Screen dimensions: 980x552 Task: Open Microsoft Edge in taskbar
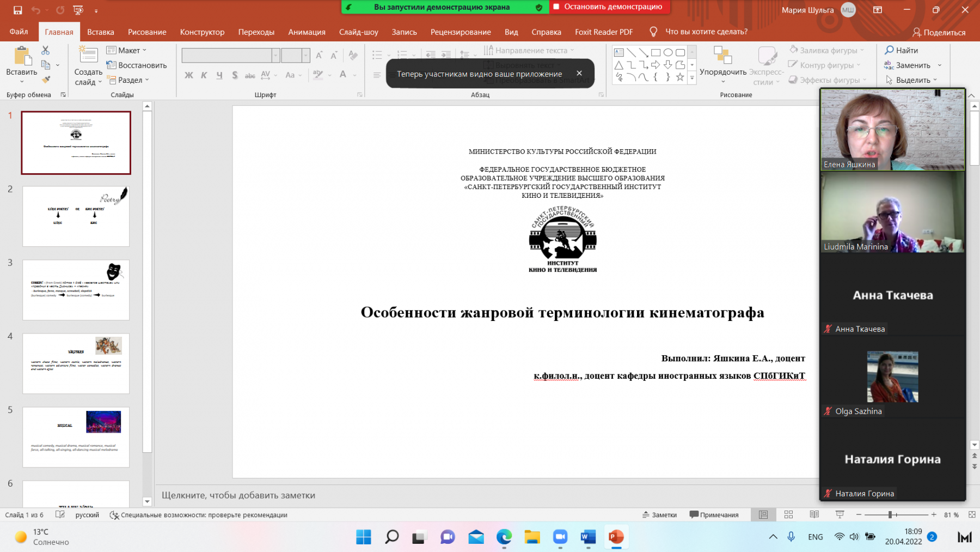click(504, 537)
